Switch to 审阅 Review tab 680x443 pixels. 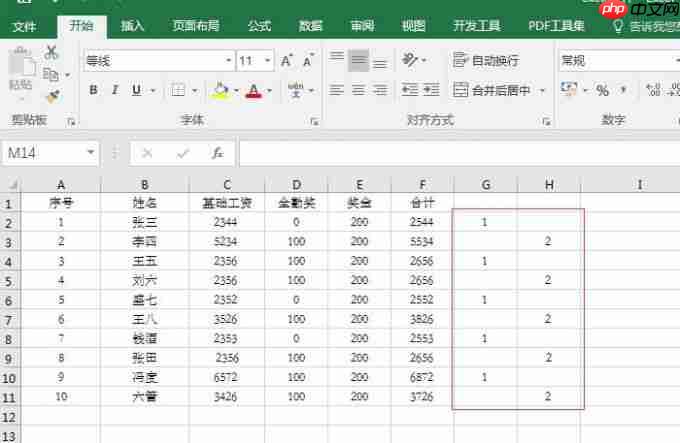click(x=362, y=26)
